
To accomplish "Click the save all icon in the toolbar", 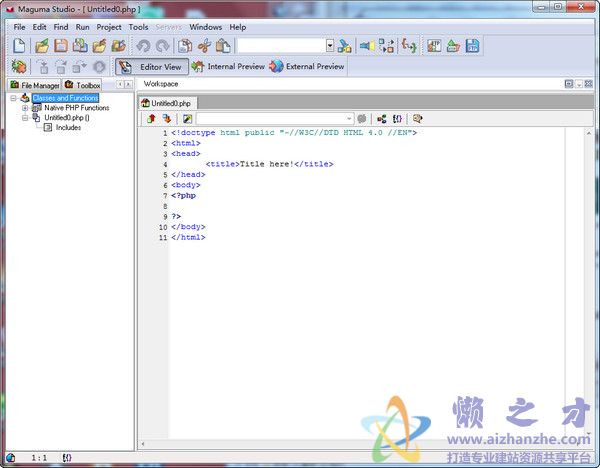I will pyautogui.click(x=80, y=46).
